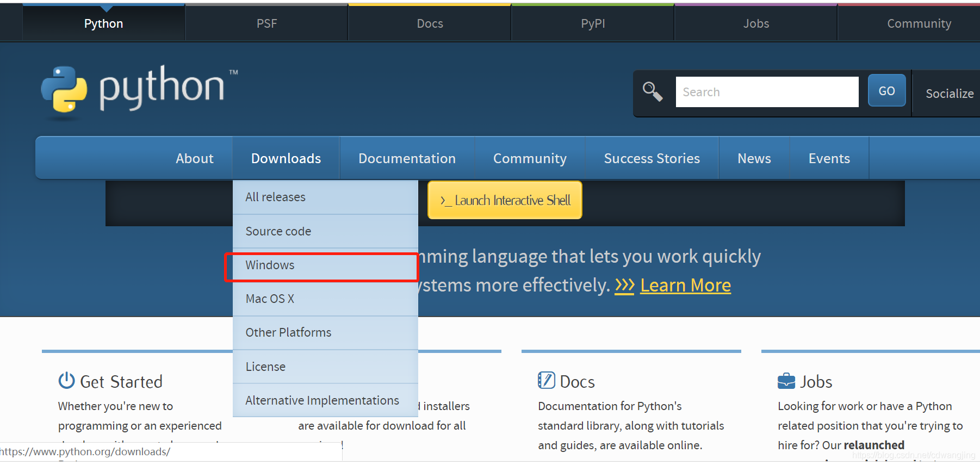Open the Documentation navigation menu
This screenshot has height=465, width=980.
pyautogui.click(x=407, y=158)
